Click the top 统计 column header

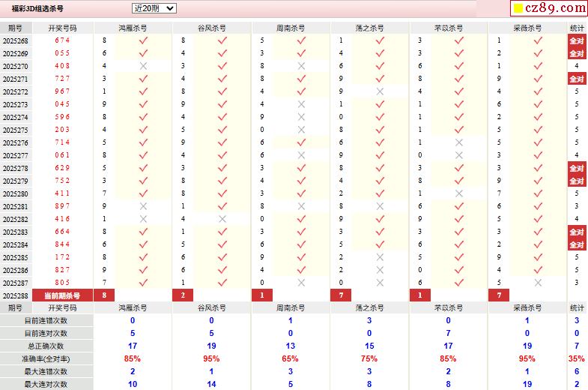[x=576, y=28]
